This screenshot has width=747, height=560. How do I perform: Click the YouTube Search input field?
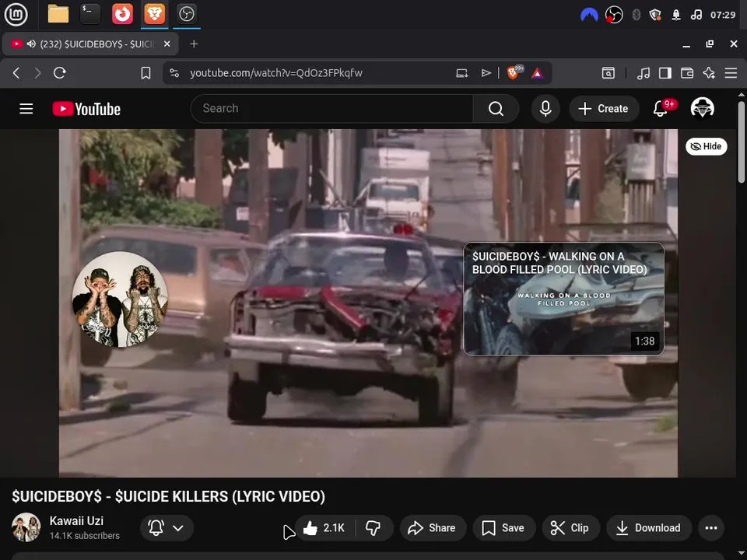click(332, 109)
